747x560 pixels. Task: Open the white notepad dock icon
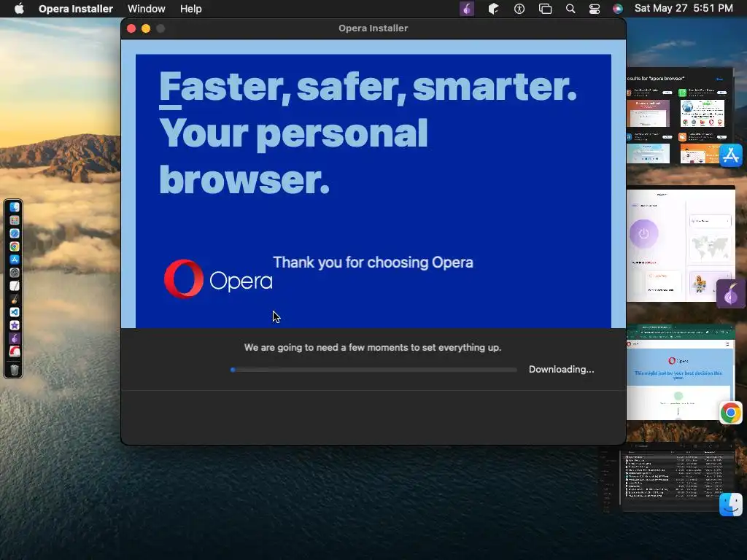click(x=15, y=286)
